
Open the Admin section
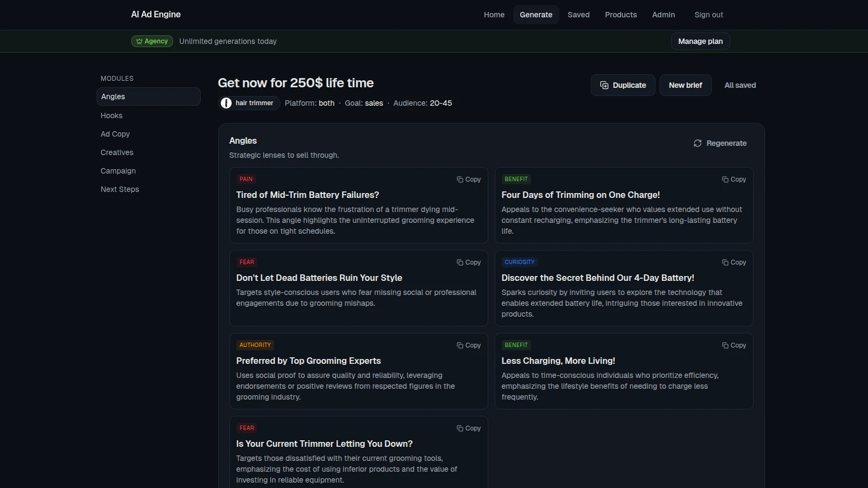coord(663,15)
